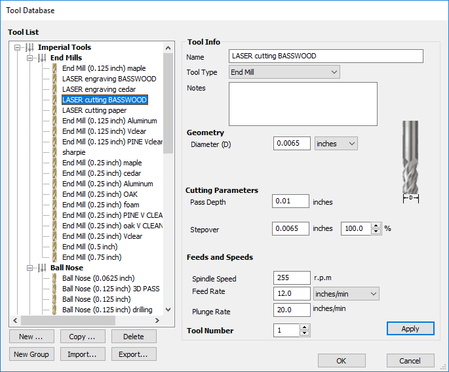Viewport: 449px width, 372px height.
Task: Click the Plunge Rate field
Action: 292,310
